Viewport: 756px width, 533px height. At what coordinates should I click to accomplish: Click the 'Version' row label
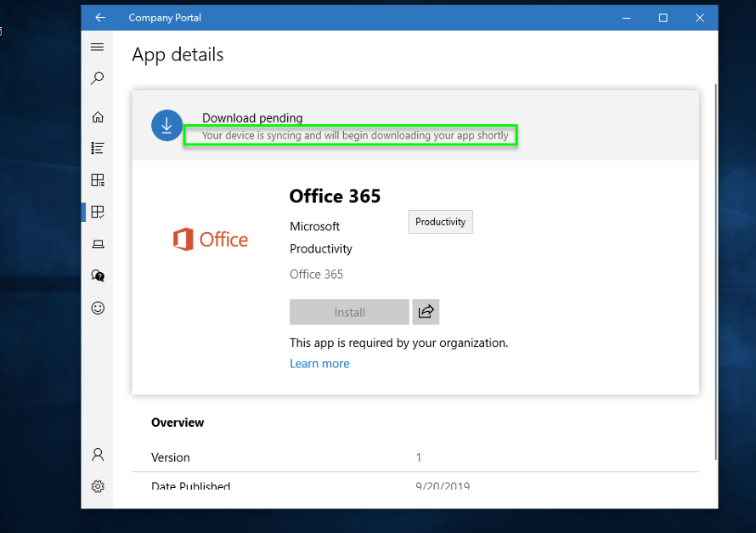click(170, 457)
